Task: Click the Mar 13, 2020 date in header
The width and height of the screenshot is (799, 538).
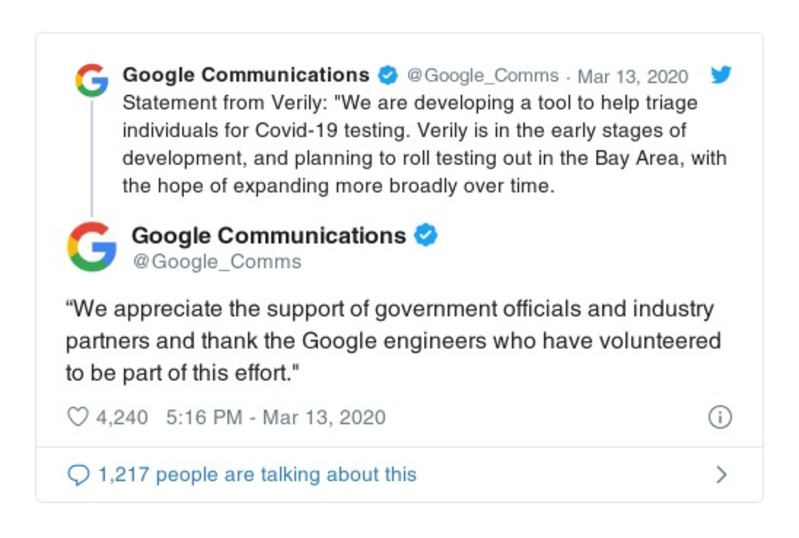Action: coord(633,76)
